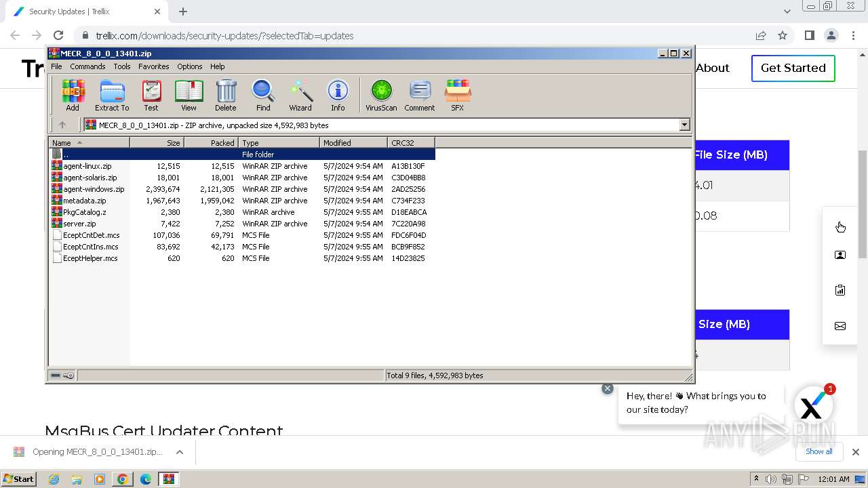868x488 pixels.
Task: Open the Tools menu
Action: 122,66
